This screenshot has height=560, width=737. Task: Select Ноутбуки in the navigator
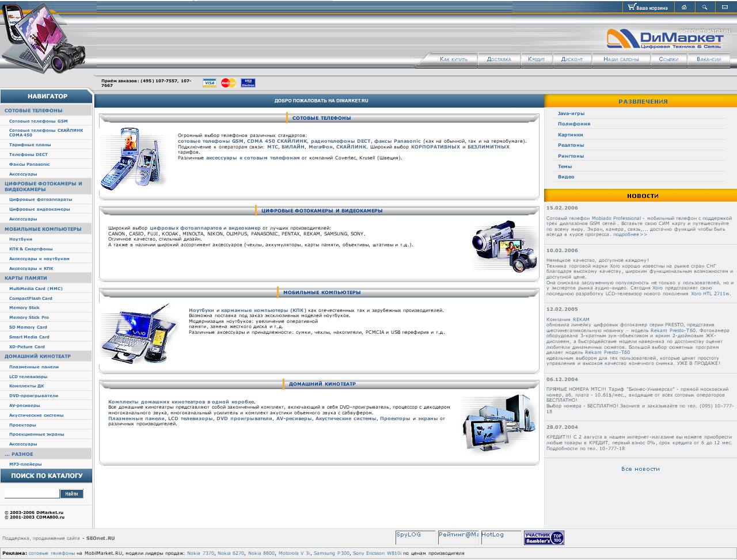pyautogui.click(x=21, y=239)
